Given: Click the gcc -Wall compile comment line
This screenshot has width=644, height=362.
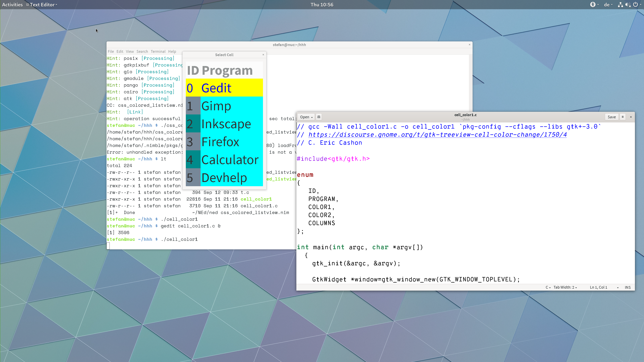Looking at the screenshot, I should point(449,127).
